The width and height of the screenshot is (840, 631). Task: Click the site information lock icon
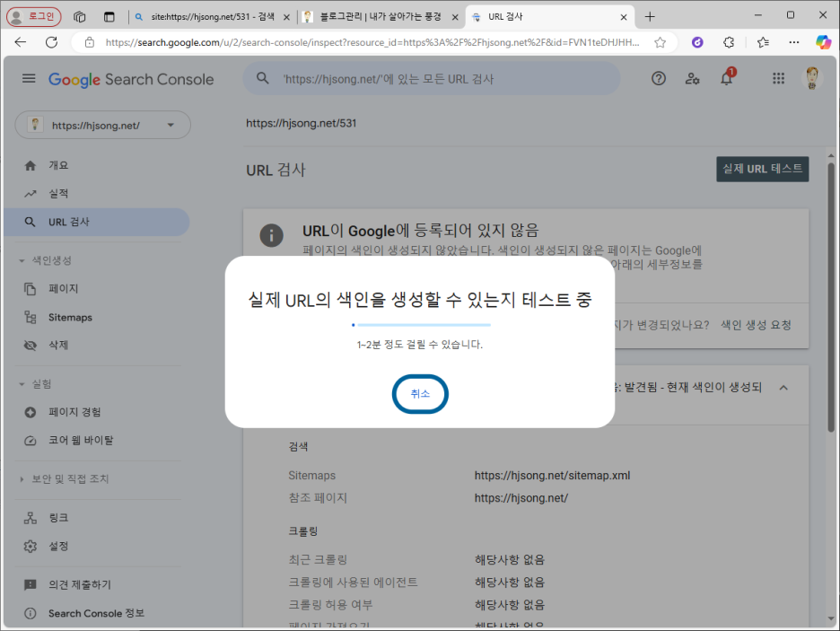(90, 42)
